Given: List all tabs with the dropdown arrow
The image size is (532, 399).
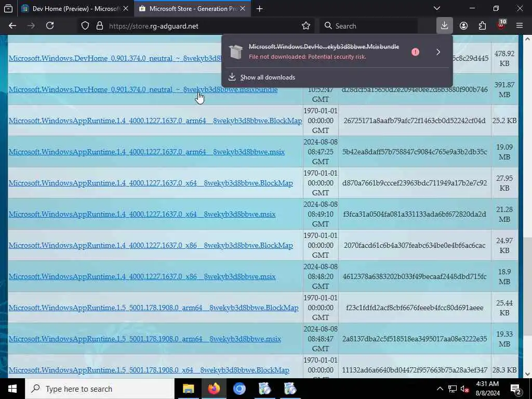Looking at the screenshot, I should click(437, 8).
